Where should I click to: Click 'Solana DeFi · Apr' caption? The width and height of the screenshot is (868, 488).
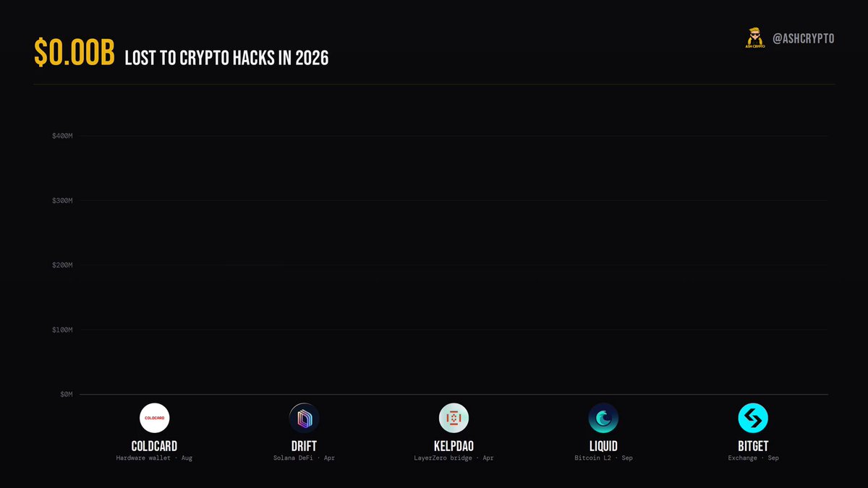click(x=305, y=458)
